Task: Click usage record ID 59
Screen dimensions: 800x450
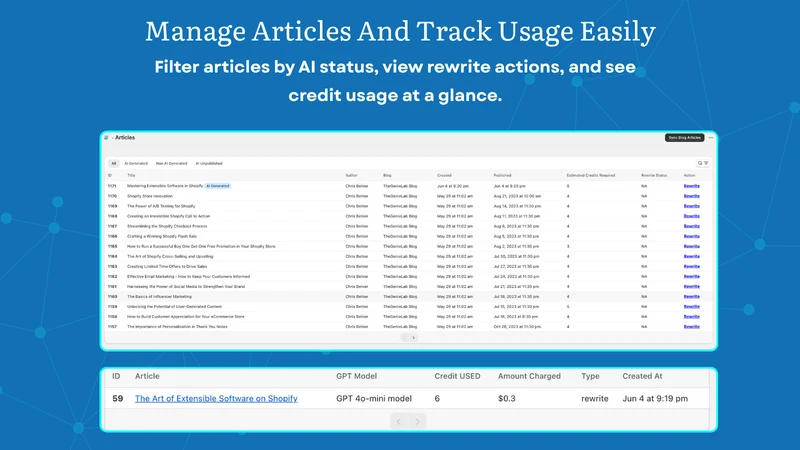Action: click(118, 398)
